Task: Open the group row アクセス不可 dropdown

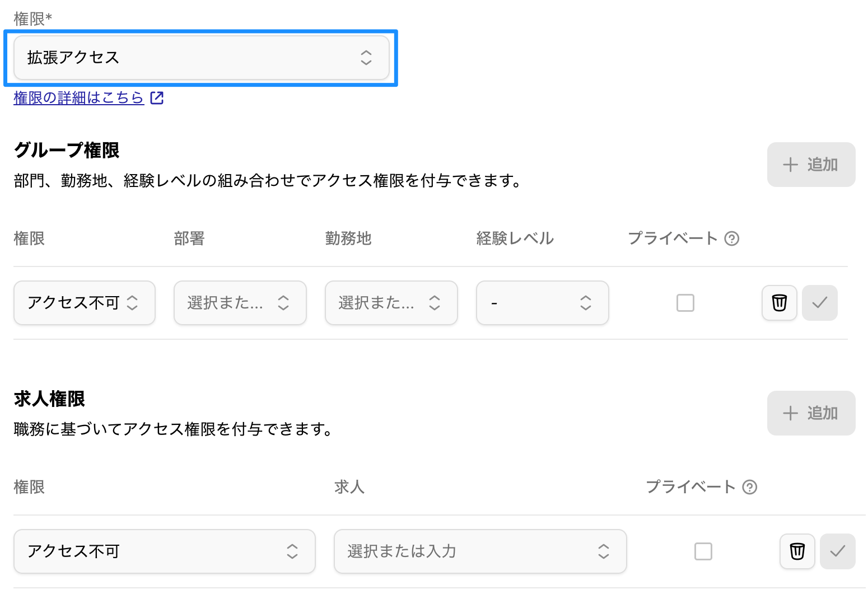Action: [84, 303]
